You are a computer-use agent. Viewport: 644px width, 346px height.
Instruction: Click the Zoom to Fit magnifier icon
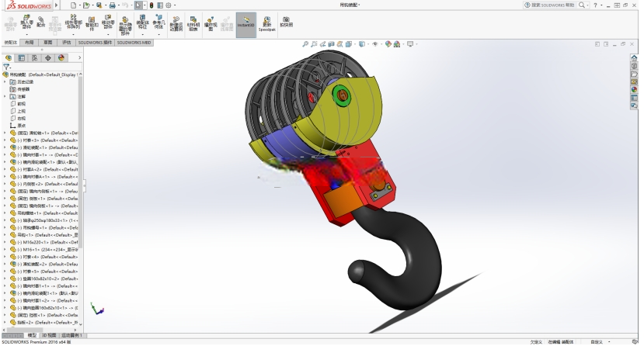tap(305, 44)
